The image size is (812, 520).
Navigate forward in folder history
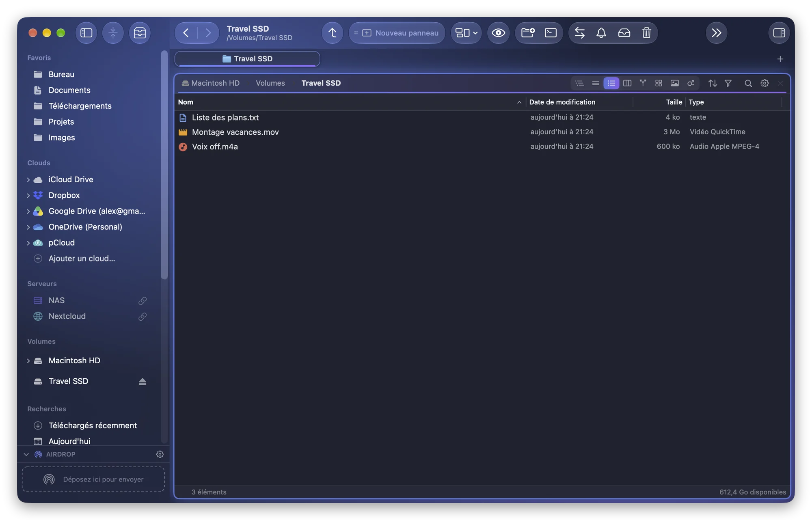pos(208,33)
